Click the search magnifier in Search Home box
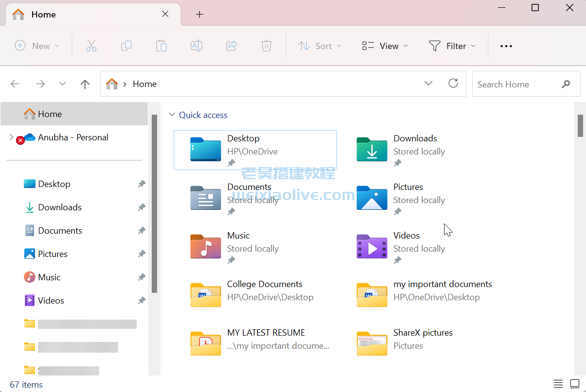Viewport: 586px width, 392px height. (x=566, y=84)
